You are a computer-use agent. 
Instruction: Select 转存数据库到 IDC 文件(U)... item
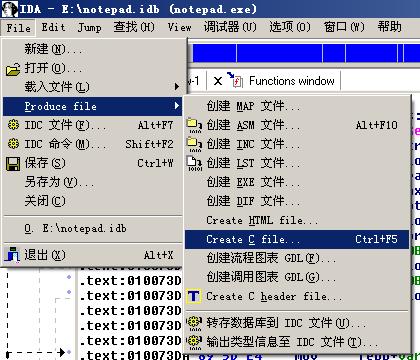click(x=297, y=323)
